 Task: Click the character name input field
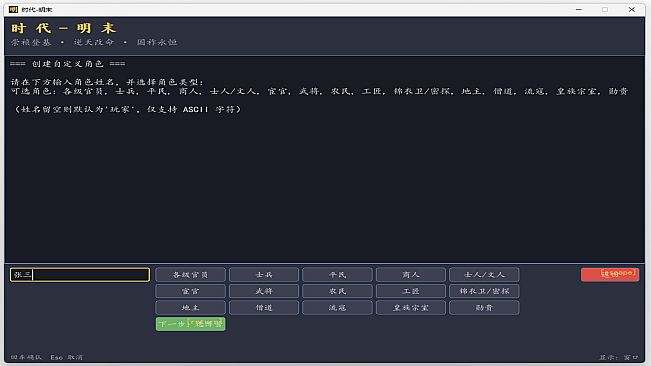coord(80,275)
